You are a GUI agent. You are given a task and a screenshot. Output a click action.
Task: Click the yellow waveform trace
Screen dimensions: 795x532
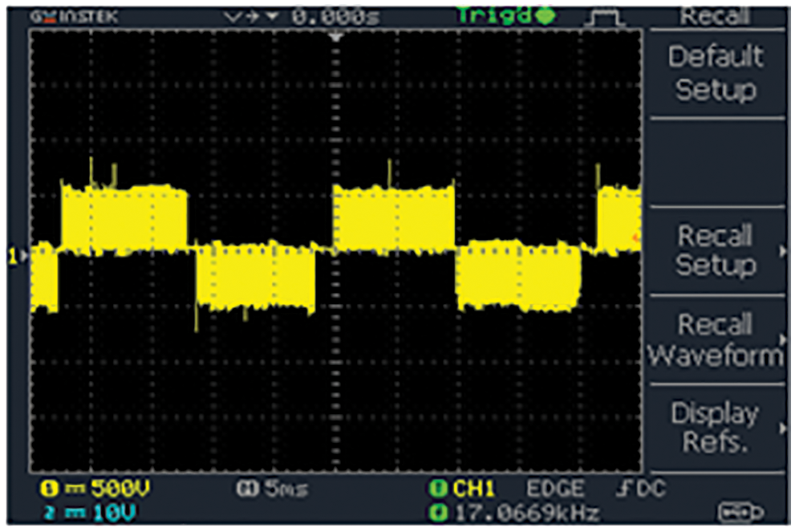coord(124,217)
